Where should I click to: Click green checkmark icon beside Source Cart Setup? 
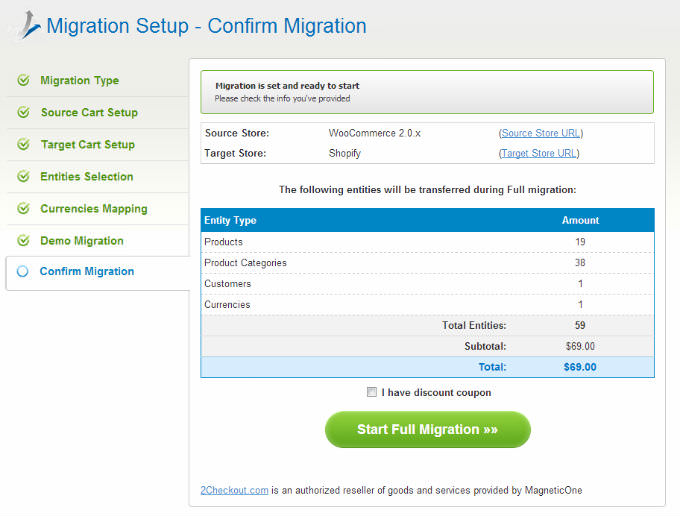point(23,112)
